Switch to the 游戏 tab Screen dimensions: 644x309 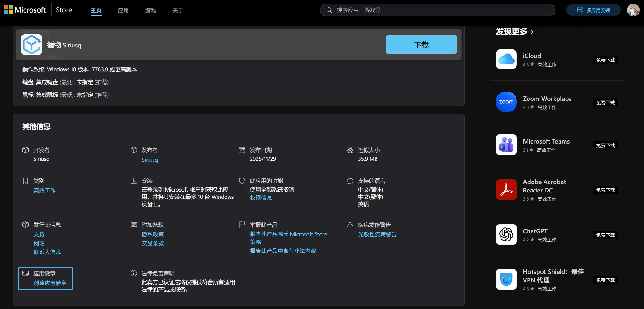pos(150,10)
